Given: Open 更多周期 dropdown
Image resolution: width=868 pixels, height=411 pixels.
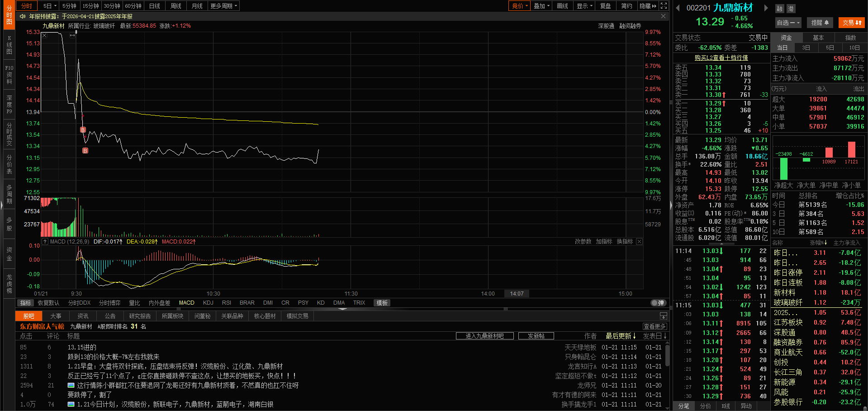Looking at the screenshot, I should coord(223,6).
